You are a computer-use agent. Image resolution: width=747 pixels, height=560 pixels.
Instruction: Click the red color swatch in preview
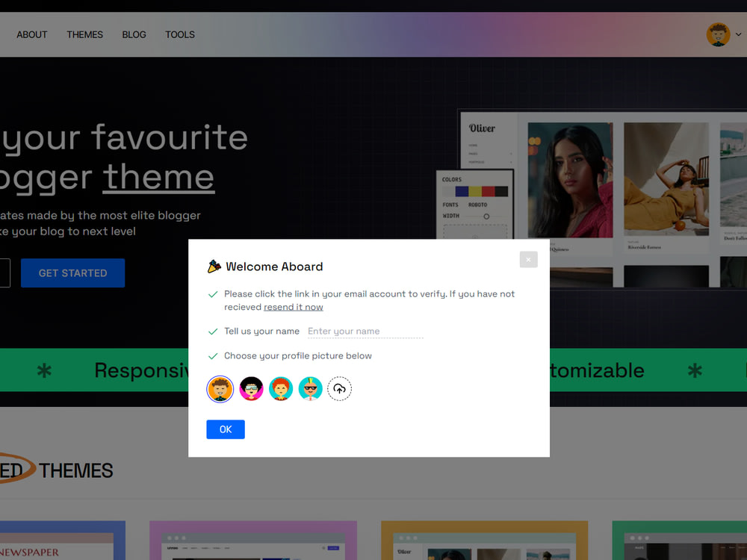pos(489,191)
